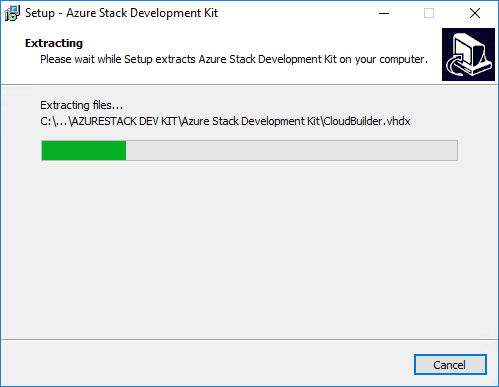Click the AZURESTACK DEV KIT folder segment
The height and width of the screenshot is (387, 499).
coord(124,121)
